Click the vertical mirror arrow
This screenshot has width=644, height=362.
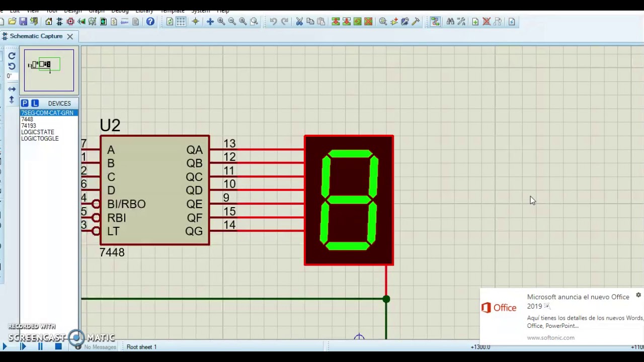(12, 100)
